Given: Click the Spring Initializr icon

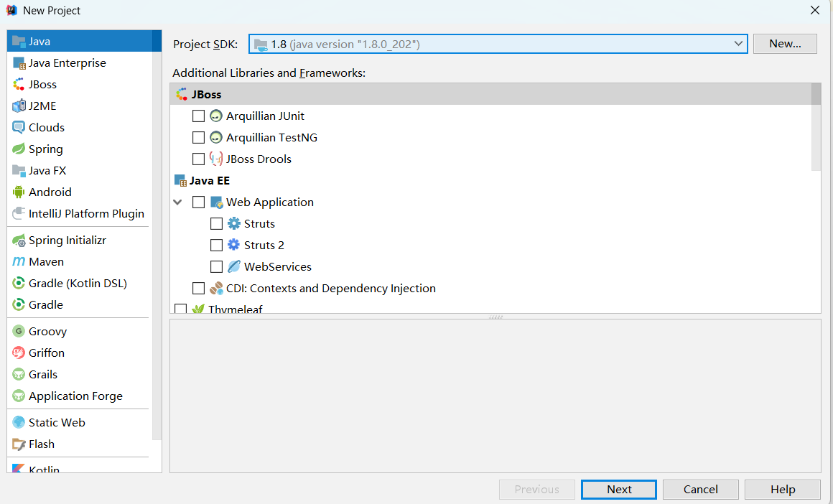Looking at the screenshot, I should click(x=19, y=241).
